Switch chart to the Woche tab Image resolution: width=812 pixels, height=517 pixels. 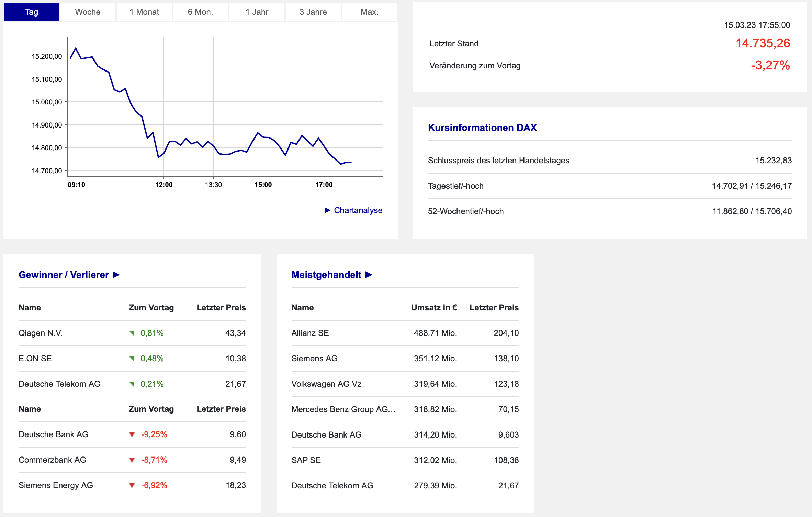point(88,12)
